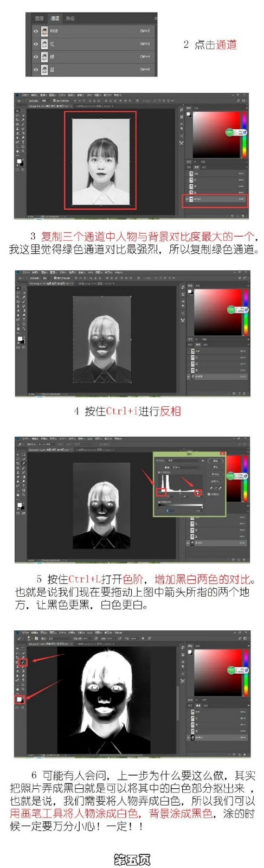Click the foreground color swatch in the bottom screenshot
This screenshot has height=868, width=264.
19,700
